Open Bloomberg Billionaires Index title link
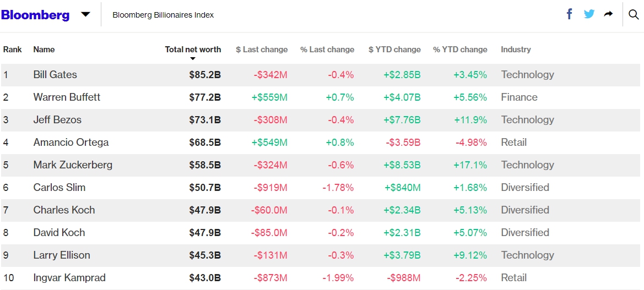The image size is (644, 290). 163,15
